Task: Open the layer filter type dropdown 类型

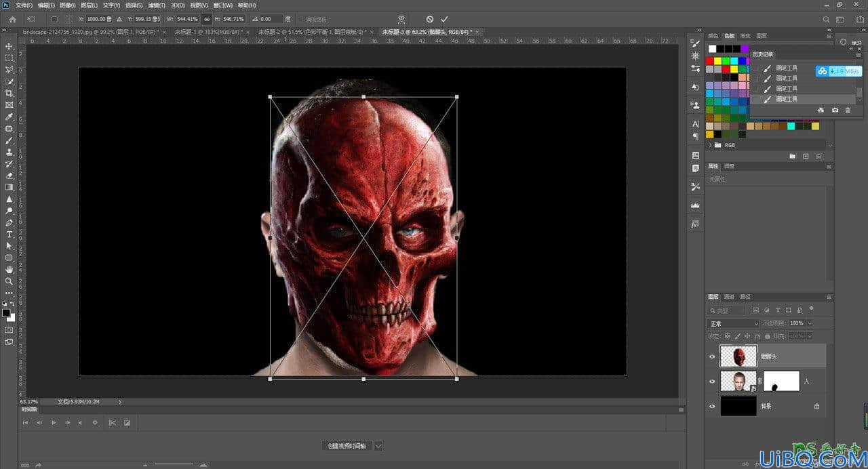Action: [726, 310]
